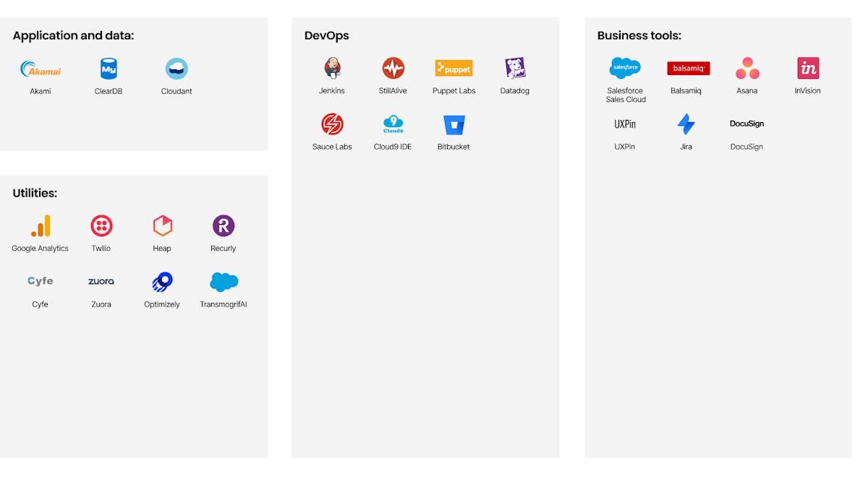Click the Google Analytics bar icon
The image size is (868, 480).
(41, 226)
